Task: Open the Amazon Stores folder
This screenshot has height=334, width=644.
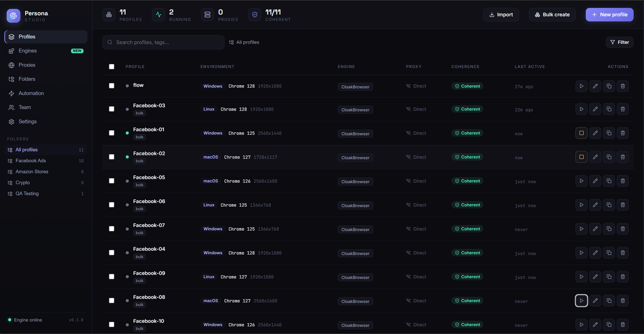Action: [46, 172]
